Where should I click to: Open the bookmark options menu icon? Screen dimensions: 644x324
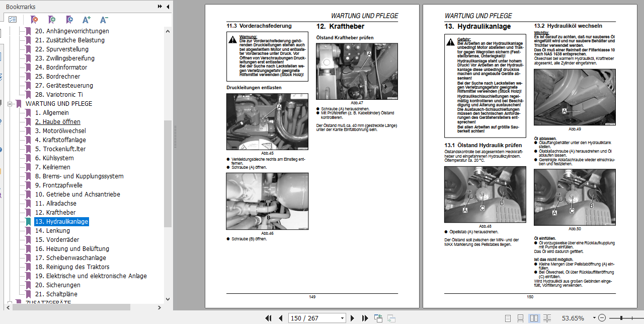pos(13,20)
